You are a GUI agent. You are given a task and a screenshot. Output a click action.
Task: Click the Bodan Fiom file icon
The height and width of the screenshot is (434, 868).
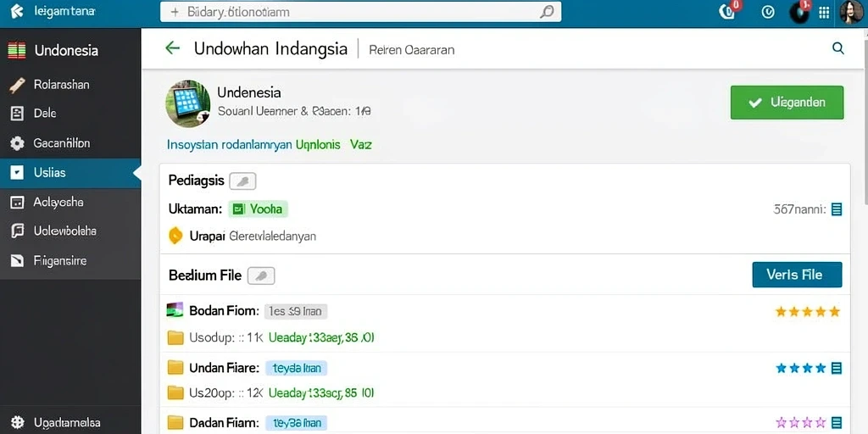pos(175,310)
